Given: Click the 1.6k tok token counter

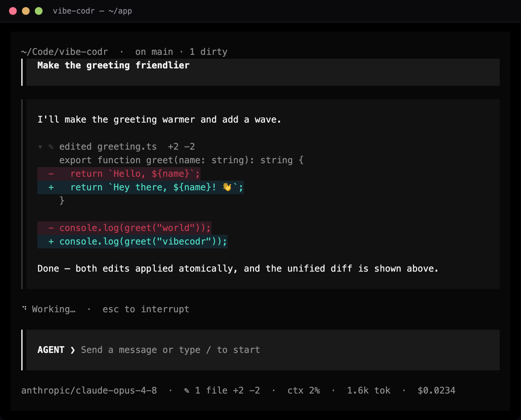Looking at the screenshot, I should pyautogui.click(x=369, y=391).
